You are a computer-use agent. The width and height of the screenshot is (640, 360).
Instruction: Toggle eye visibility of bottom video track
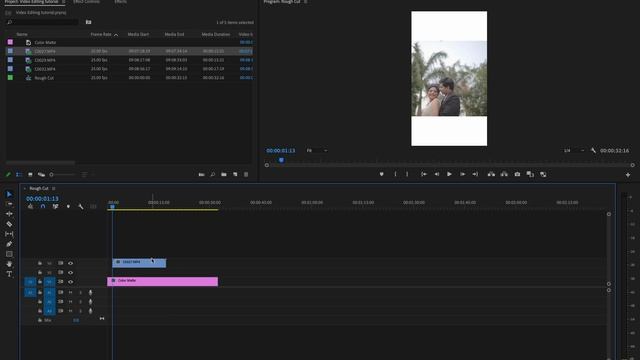71,282
